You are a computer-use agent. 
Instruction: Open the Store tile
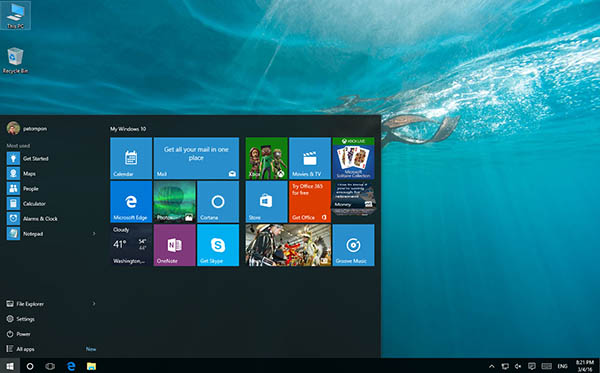pos(266,202)
